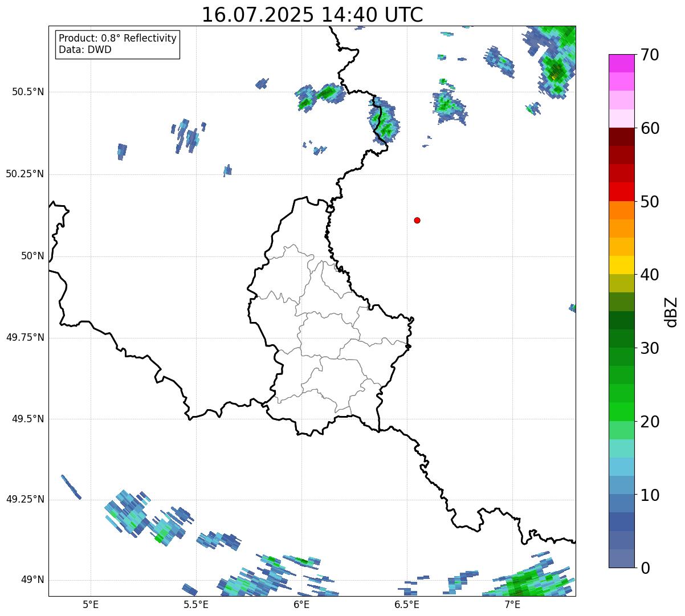Click the colorbar tick label 40
The height and width of the screenshot is (616, 685).
coord(650,275)
